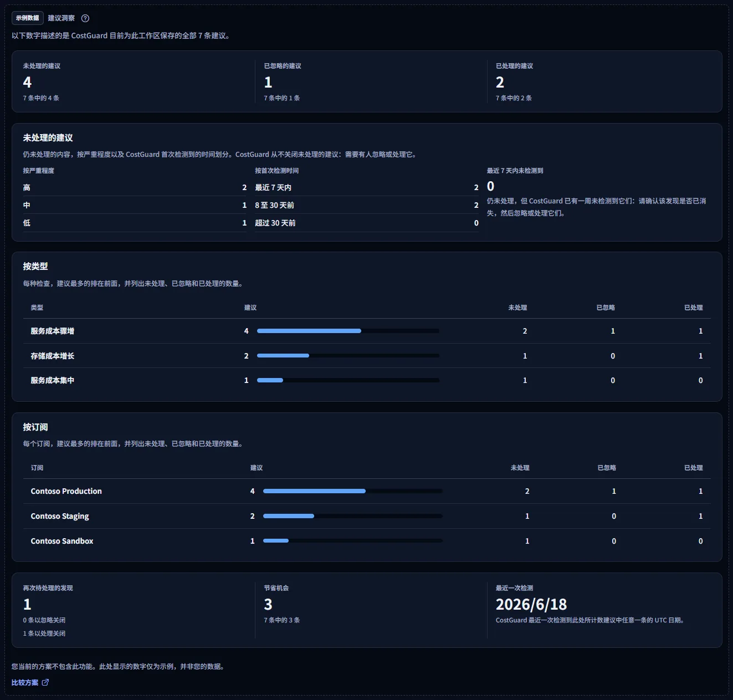This screenshot has height=700, width=733.
Task: Click the 0 条以忽略关闭 caption
Action: click(x=44, y=620)
